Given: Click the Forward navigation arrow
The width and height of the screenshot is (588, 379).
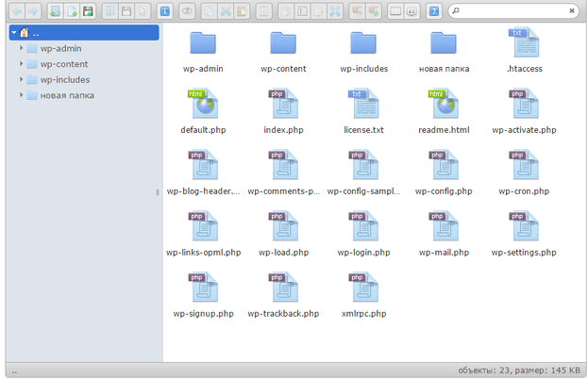Looking at the screenshot, I should tap(33, 11).
